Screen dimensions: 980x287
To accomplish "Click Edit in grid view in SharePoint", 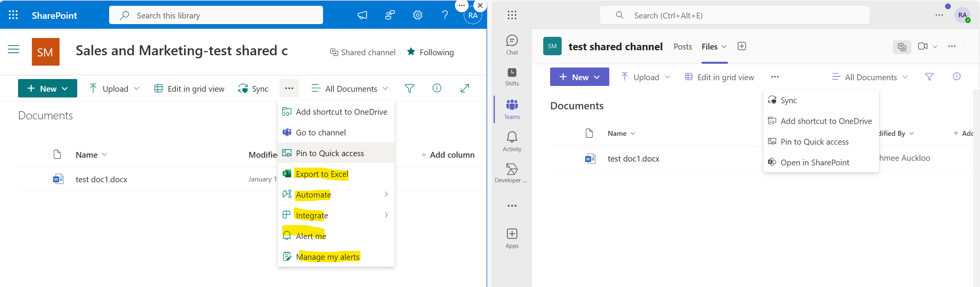I will coord(189,89).
